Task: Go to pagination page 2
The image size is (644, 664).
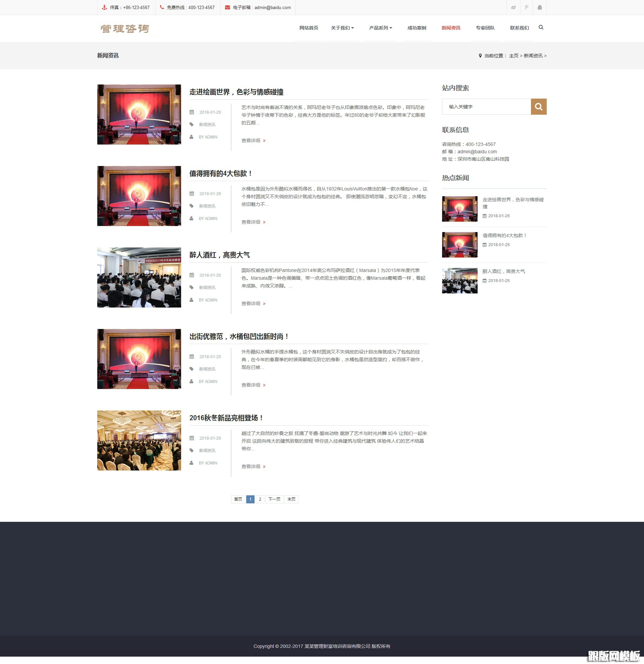Action: (x=260, y=499)
